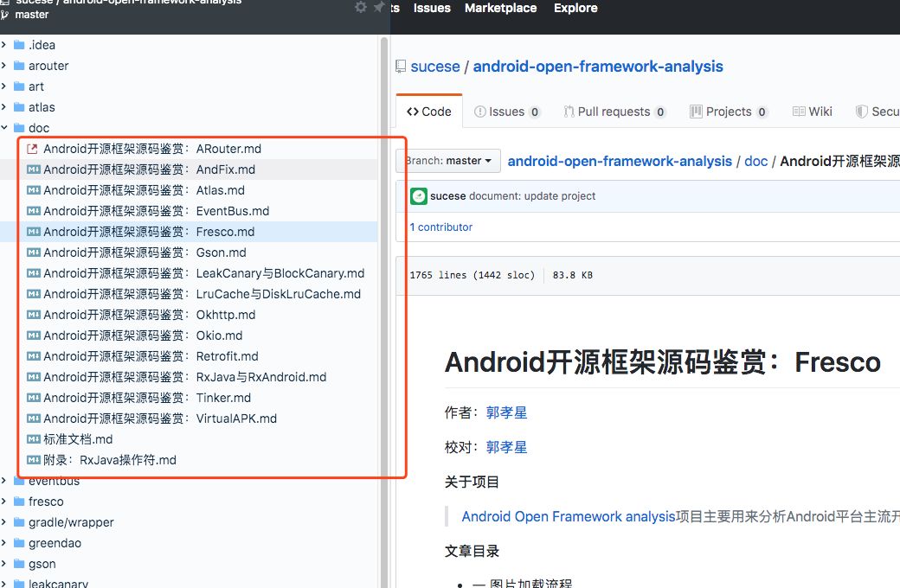Image resolution: width=900 pixels, height=588 pixels.
Task: Click the Okio.md markdown icon
Action: [34, 335]
